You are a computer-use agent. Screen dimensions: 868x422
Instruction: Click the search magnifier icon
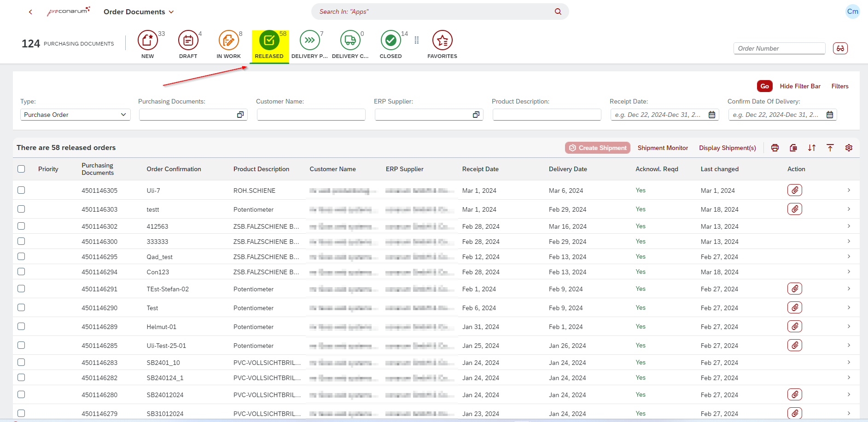pos(558,12)
